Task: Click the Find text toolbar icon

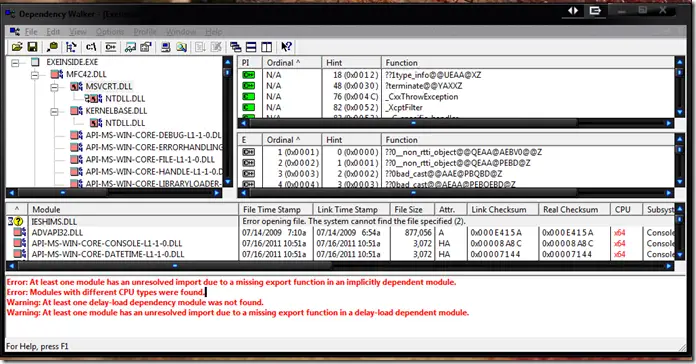Action: (52, 47)
